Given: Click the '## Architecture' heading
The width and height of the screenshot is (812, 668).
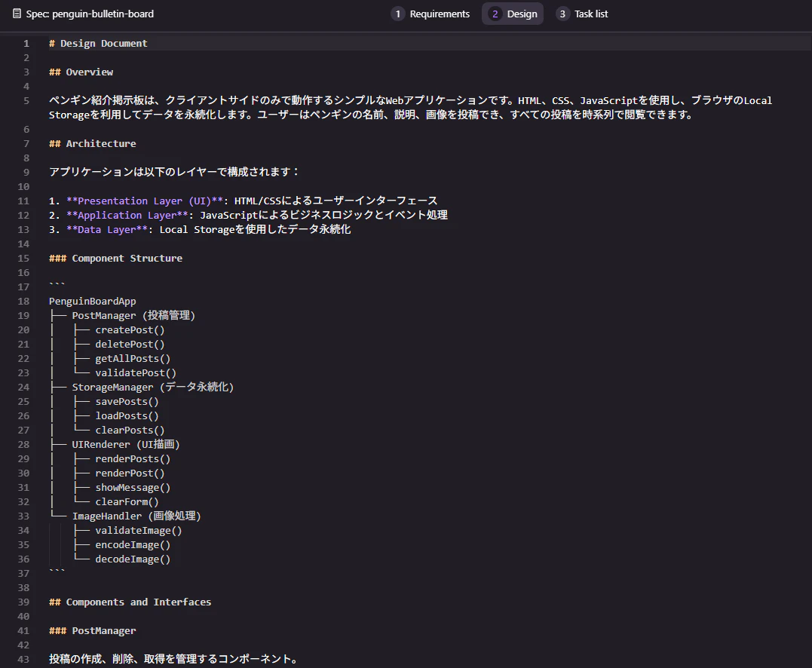Looking at the screenshot, I should 93,143.
